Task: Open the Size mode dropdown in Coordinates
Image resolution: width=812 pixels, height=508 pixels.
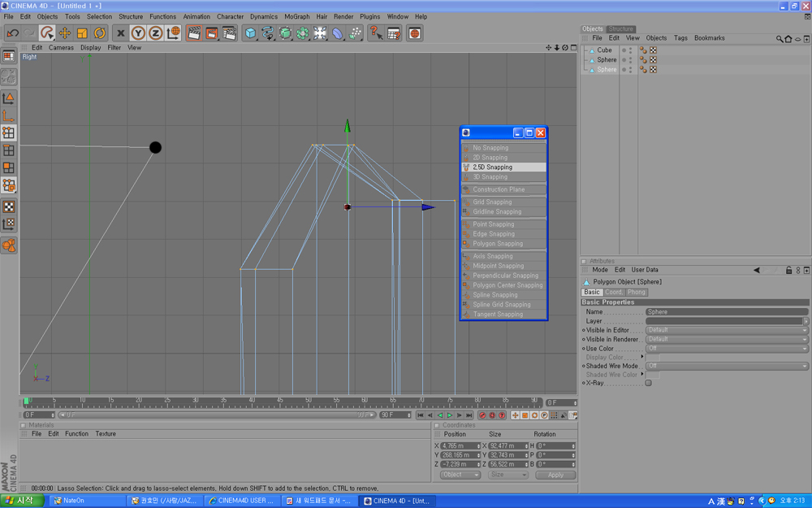Action: [508, 475]
